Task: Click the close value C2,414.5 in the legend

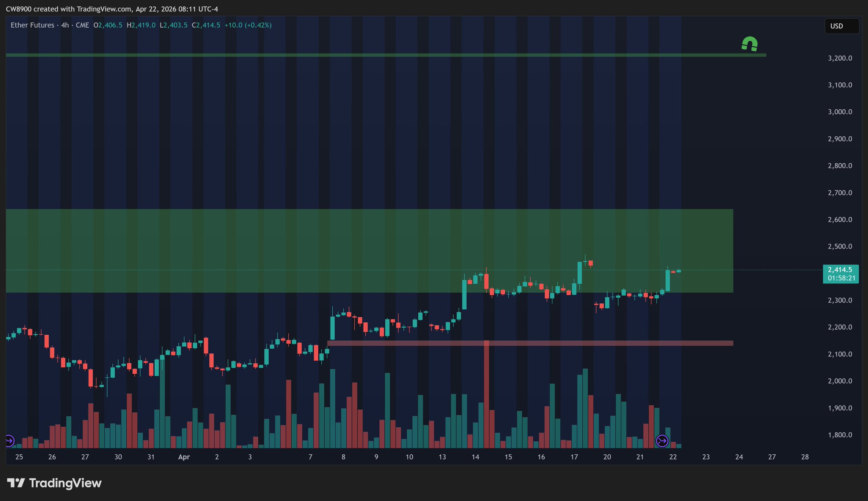Action: [206, 25]
